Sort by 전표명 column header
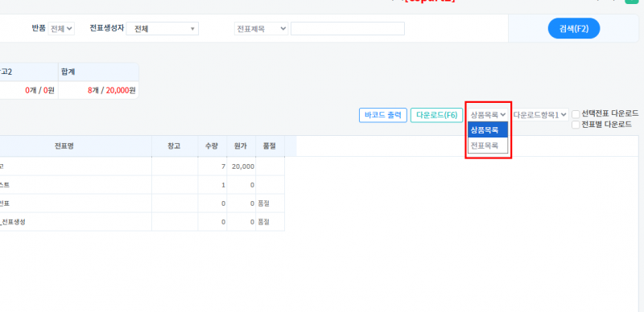Viewport: 644px width, 312px height. point(64,146)
